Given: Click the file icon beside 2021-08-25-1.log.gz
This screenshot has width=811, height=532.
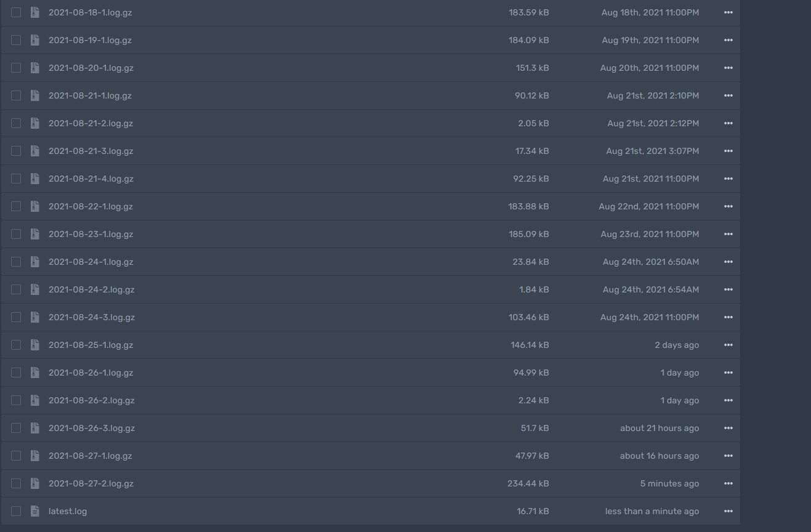Looking at the screenshot, I should click(34, 345).
